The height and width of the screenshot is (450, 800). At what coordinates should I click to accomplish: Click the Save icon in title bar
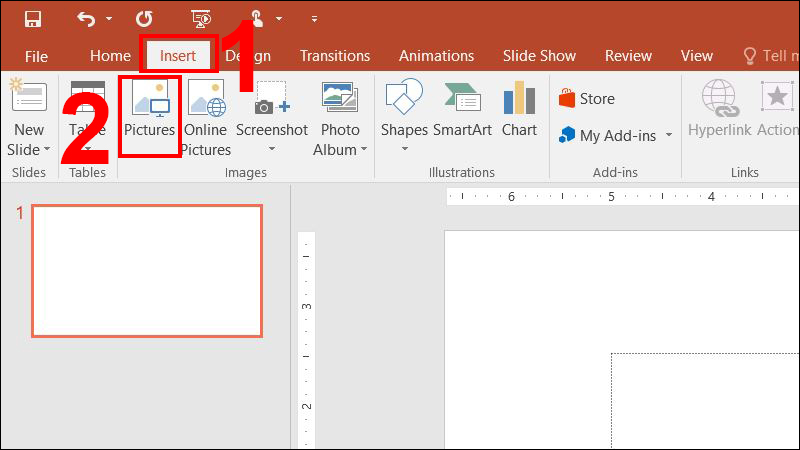tap(32, 19)
